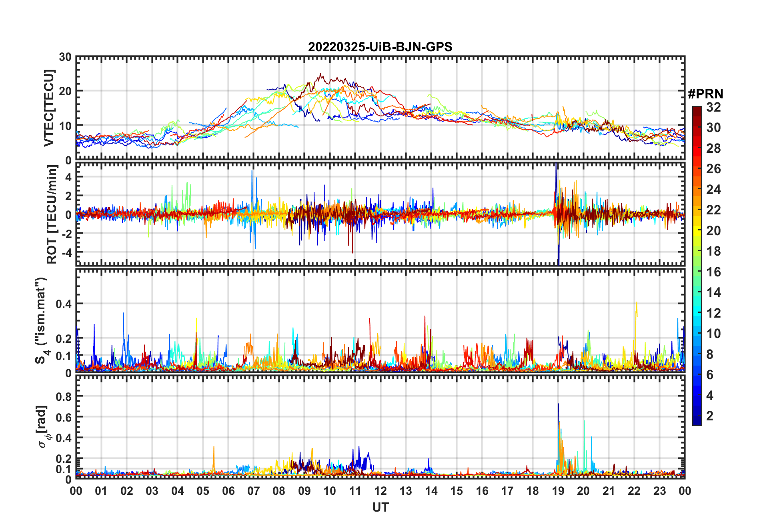The height and width of the screenshot is (532, 761).
Task: Click the UT axis tick label "19"
Action: point(558,491)
